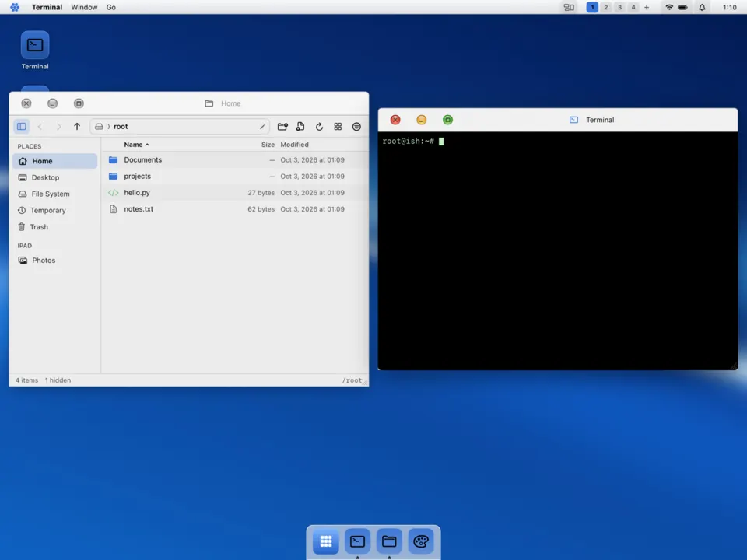Sort files by Modified column
This screenshot has height=560, width=747.
pos(294,145)
